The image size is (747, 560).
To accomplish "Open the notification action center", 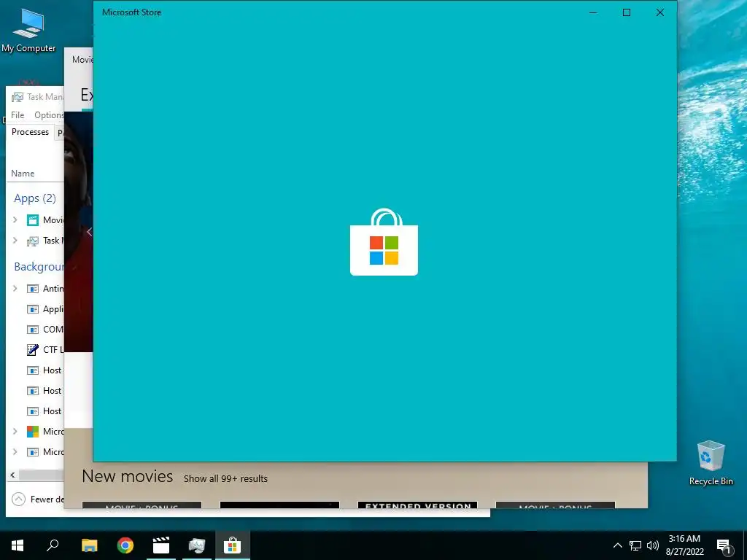I will (x=724, y=546).
